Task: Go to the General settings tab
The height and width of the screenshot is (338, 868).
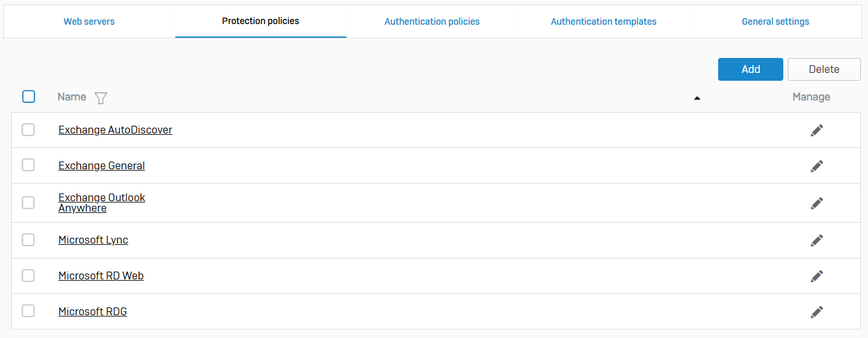Action: 775,21
